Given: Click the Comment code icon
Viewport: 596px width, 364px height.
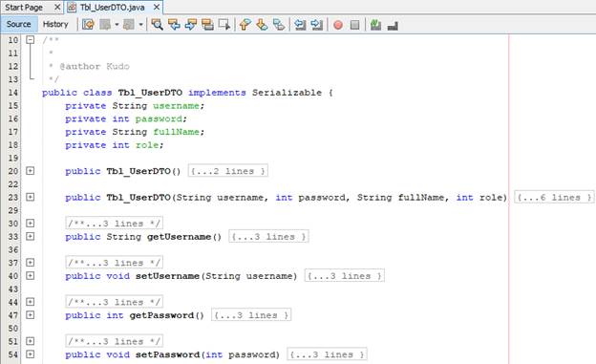Looking at the screenshot, I should coord(376,25).
